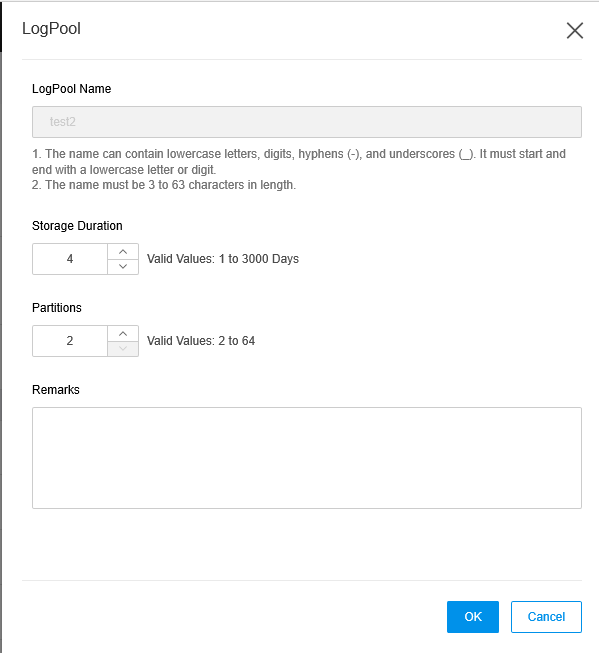Dismiss the dialog using Cancel
This screenshot has width=599, height=653.
click(546, 617)
